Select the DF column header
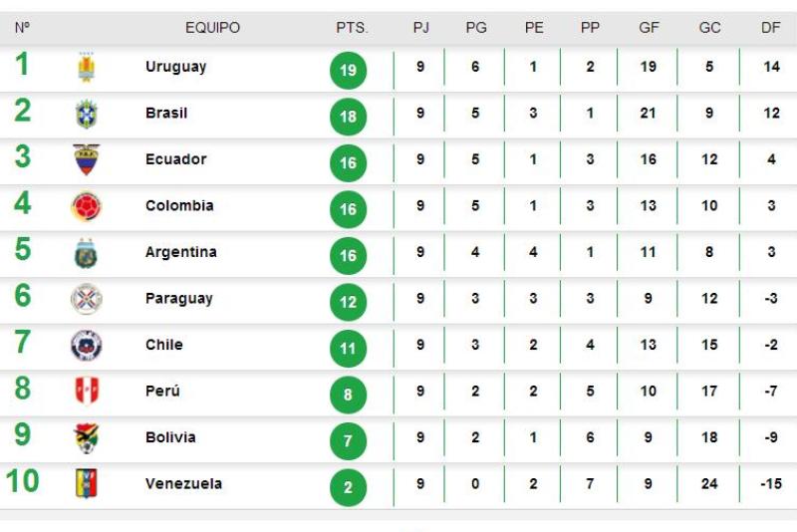This screenshot has width=797, height=532. point(770,28)
